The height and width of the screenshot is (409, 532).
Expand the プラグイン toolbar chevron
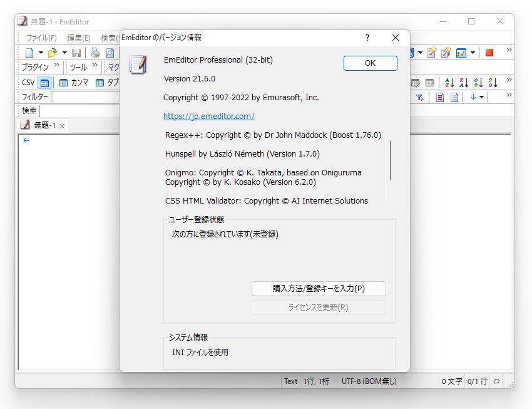[57, 65]
